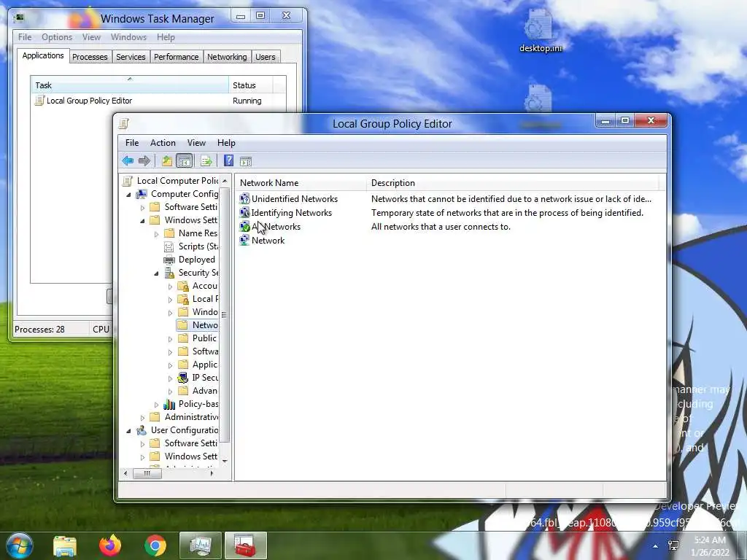Click the network icon in the system tray
The height and width of the screenshot is (560, 747).
pos(673,545)
